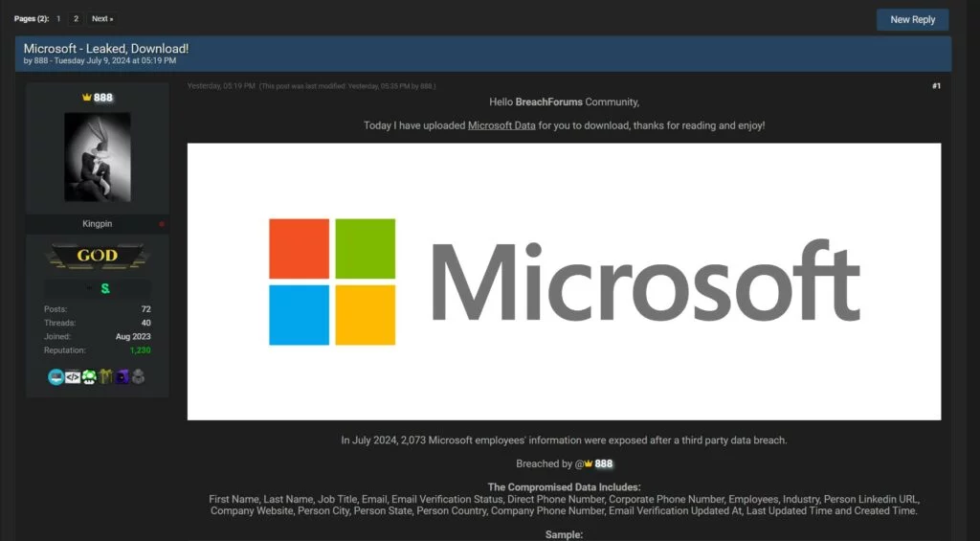Screen dimensions: 980x541
Task: Click the purple award badge
Action: click(x=122, y=377)
